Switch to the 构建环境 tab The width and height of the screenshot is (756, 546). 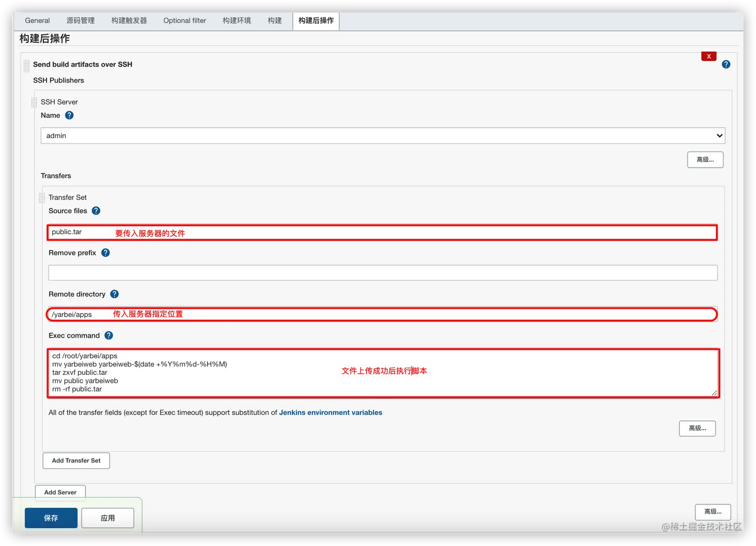point(236,21)
